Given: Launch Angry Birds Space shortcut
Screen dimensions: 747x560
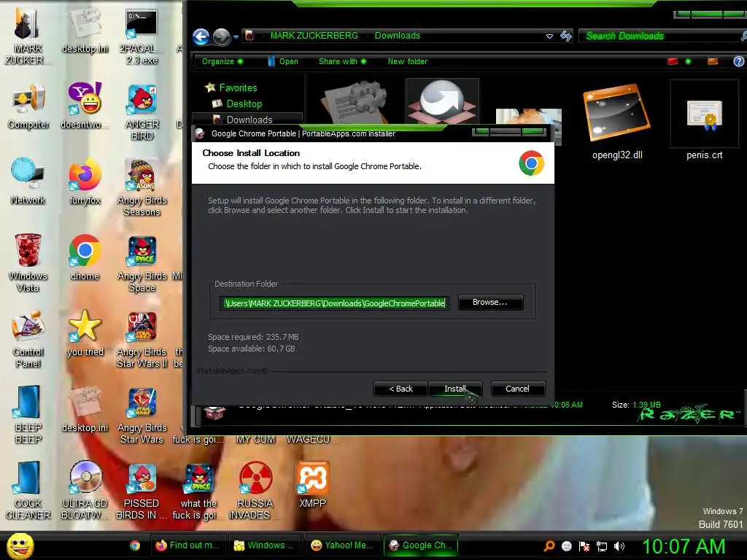Looking at the screenshot, I should [142, 263].
